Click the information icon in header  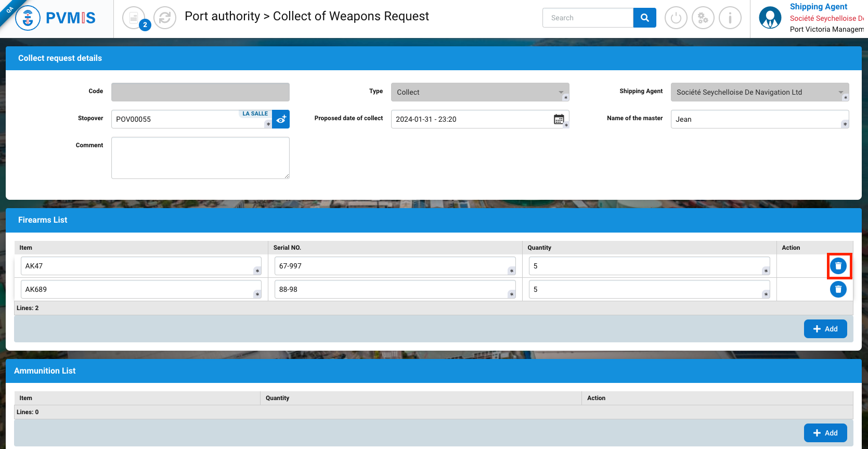point(730,18)
